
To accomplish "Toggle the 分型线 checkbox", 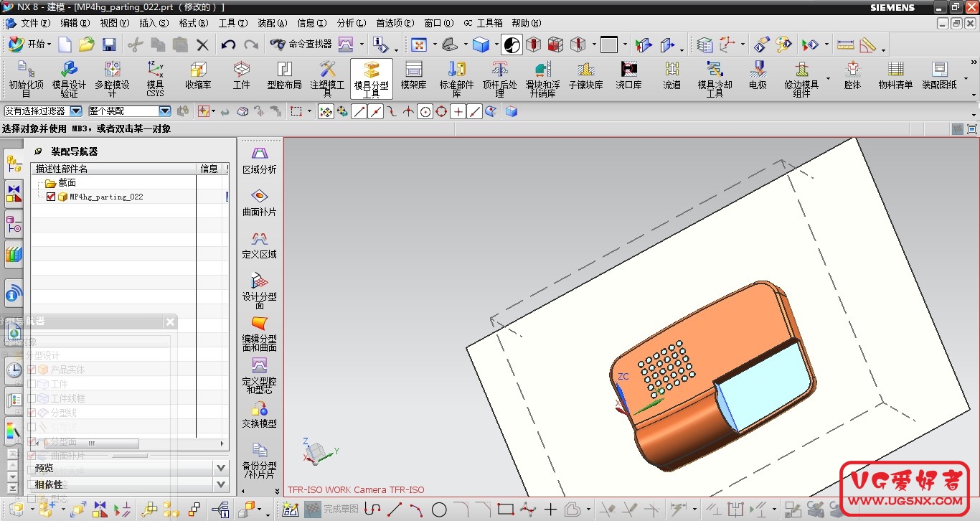I will 32,413.
